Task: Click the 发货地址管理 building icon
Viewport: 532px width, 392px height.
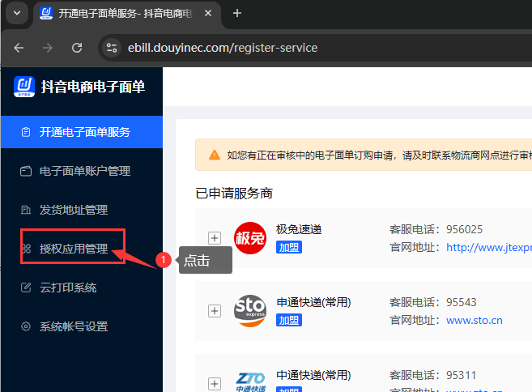Action: (25, 210)
